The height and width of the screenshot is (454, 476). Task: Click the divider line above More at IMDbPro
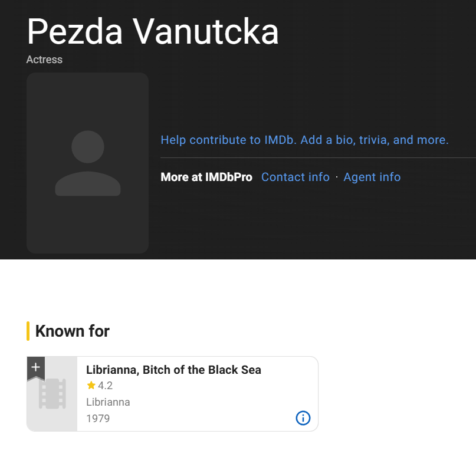pos(317,158)
